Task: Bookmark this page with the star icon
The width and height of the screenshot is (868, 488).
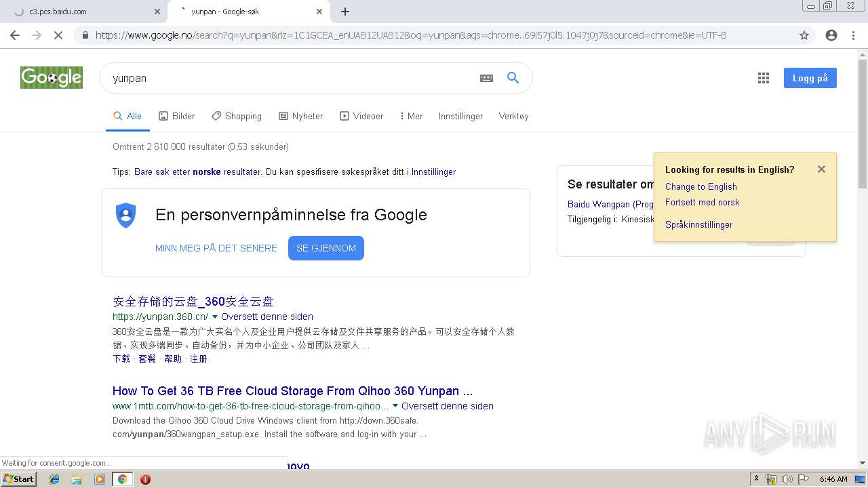Action: tap(804, 35)
